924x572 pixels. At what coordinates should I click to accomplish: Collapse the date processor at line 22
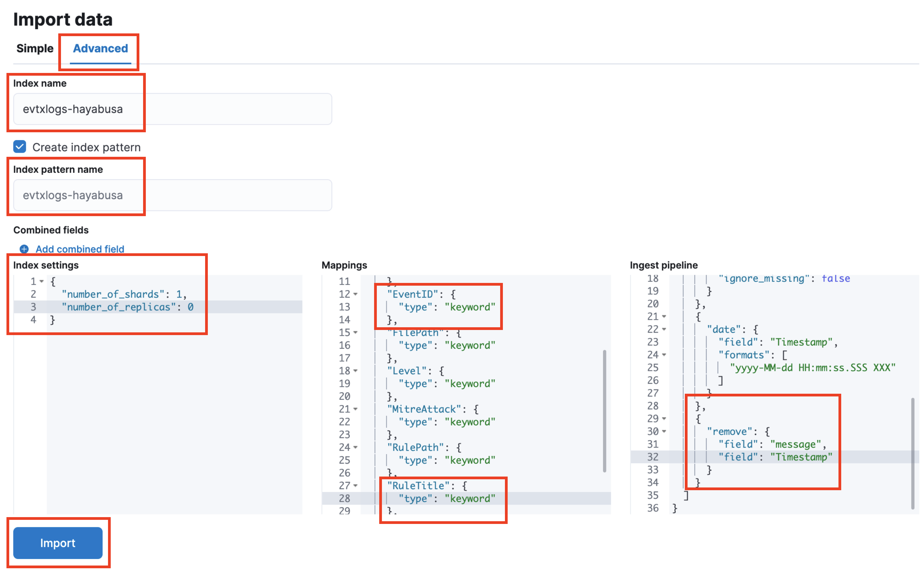click(664, 329)
